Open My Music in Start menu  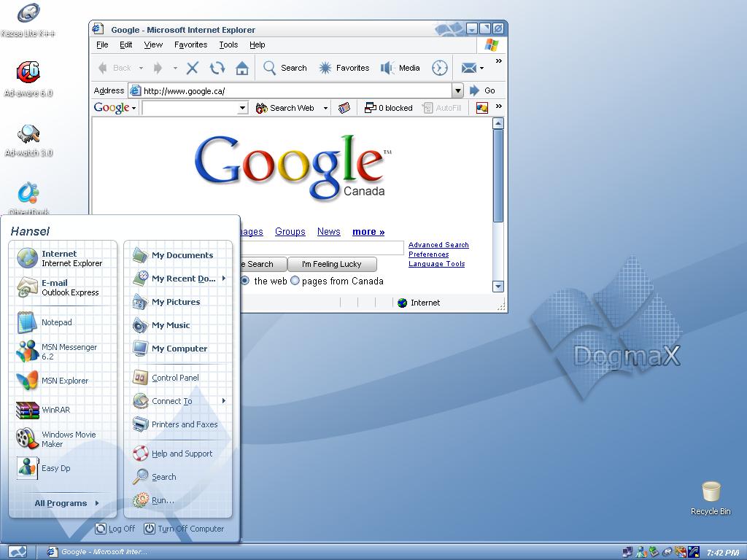tap(179, 325)
